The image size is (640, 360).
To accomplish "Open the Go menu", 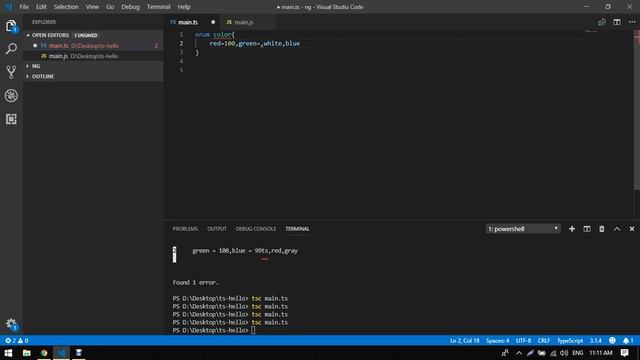I will coord(110,7).
